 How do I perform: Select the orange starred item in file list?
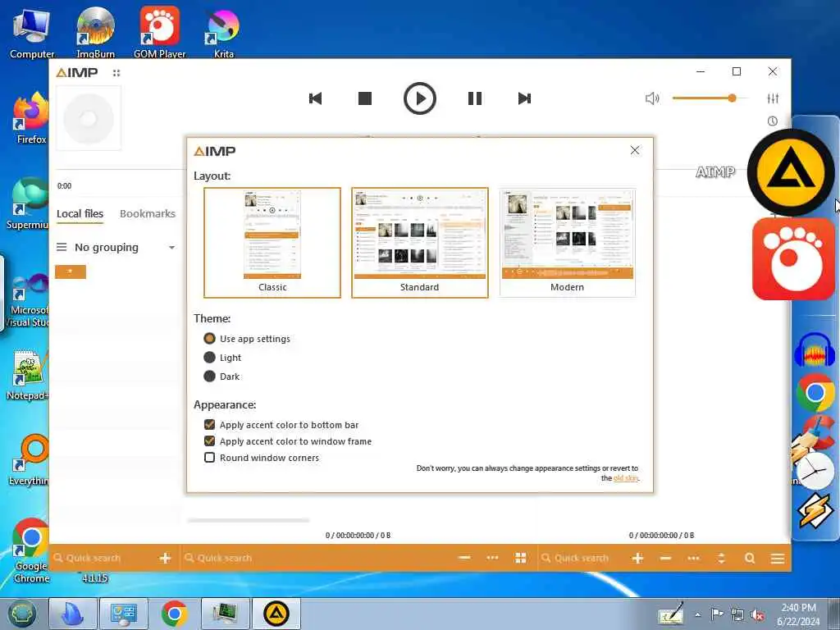coord(71,272)
